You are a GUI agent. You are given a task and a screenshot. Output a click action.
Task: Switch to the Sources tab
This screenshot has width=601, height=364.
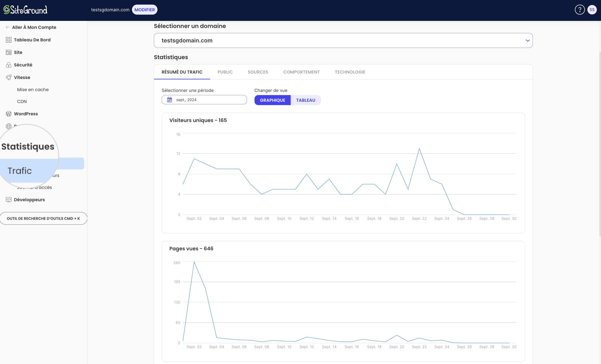pos(258,72)
